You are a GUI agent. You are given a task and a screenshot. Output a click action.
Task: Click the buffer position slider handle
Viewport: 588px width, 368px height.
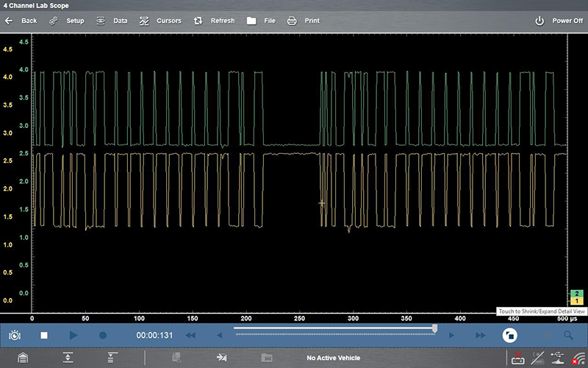pos(434,328)
